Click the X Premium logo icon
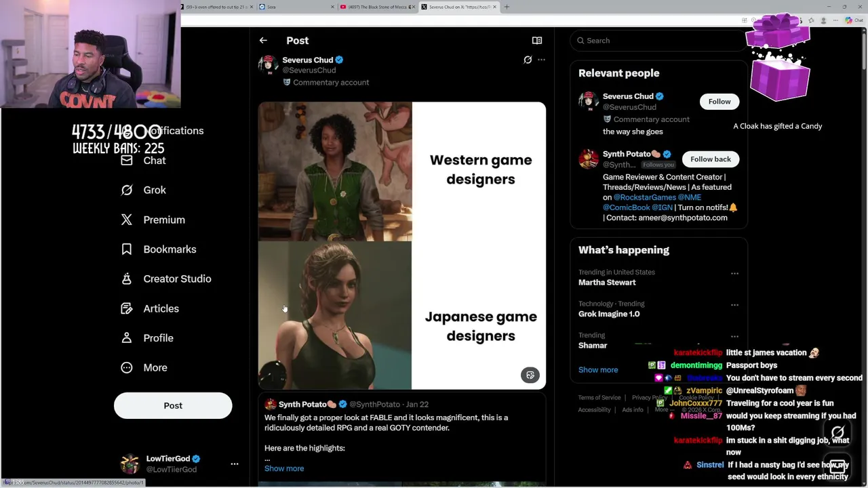The width and height of the screenshot is (868, 488). click(127, 220)
